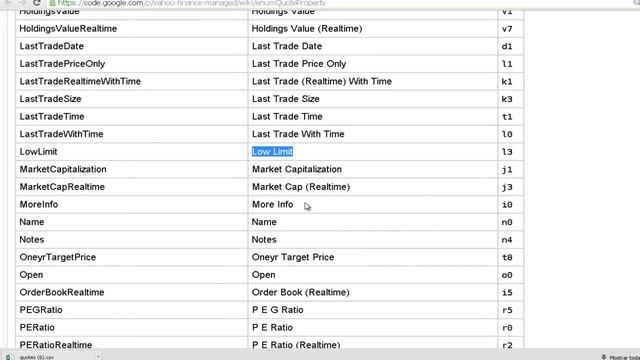Click the browser forward arrow

(x=22, y=3)
